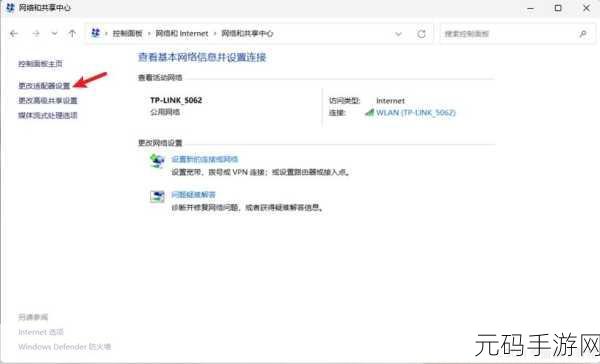The image size is (600, 364).
Task: Open recent locations dropdown chevron
Action: (x=54, y=34)
